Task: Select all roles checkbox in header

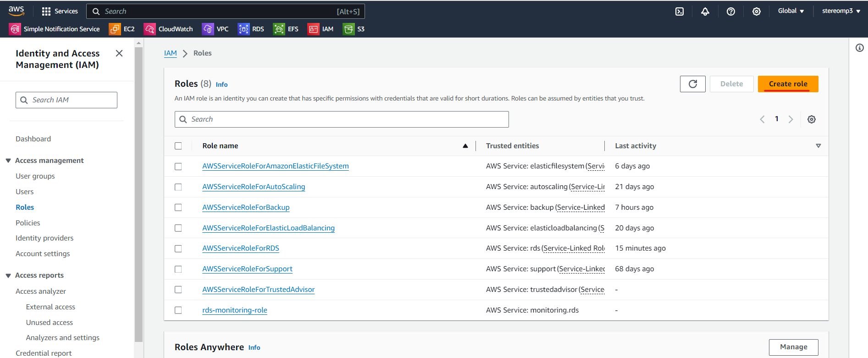Action: tap(178, 146)
